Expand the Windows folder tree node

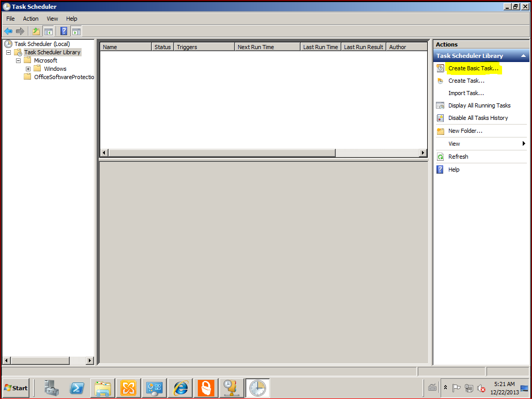click(28, 69)
